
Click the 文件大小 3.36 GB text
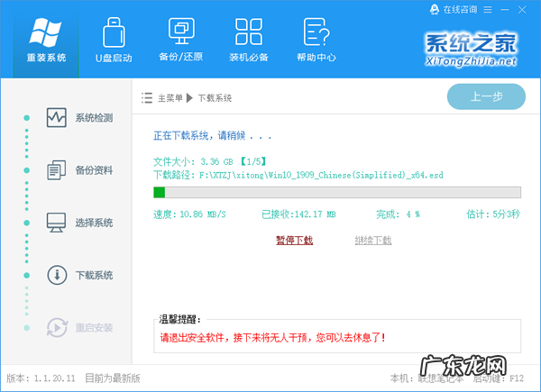[210, 161]
